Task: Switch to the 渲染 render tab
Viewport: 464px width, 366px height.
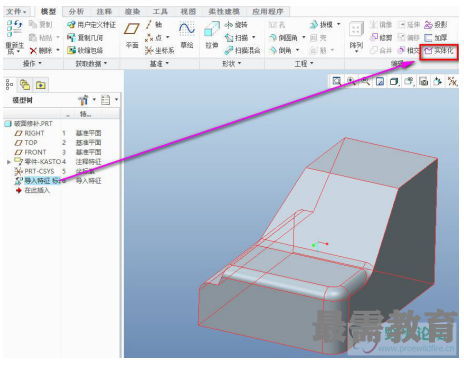Action: [x=132, y=11]
